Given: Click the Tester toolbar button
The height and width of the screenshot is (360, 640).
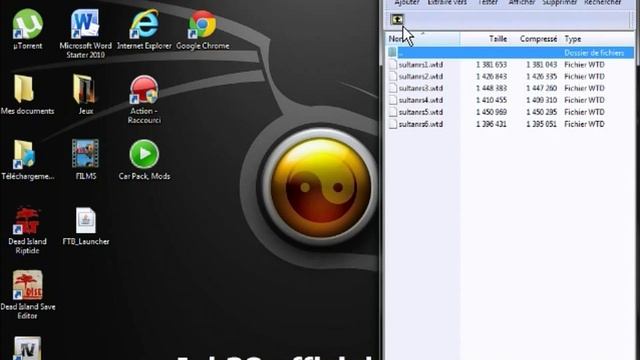Looking at the screenshot, I should (488, 3).
